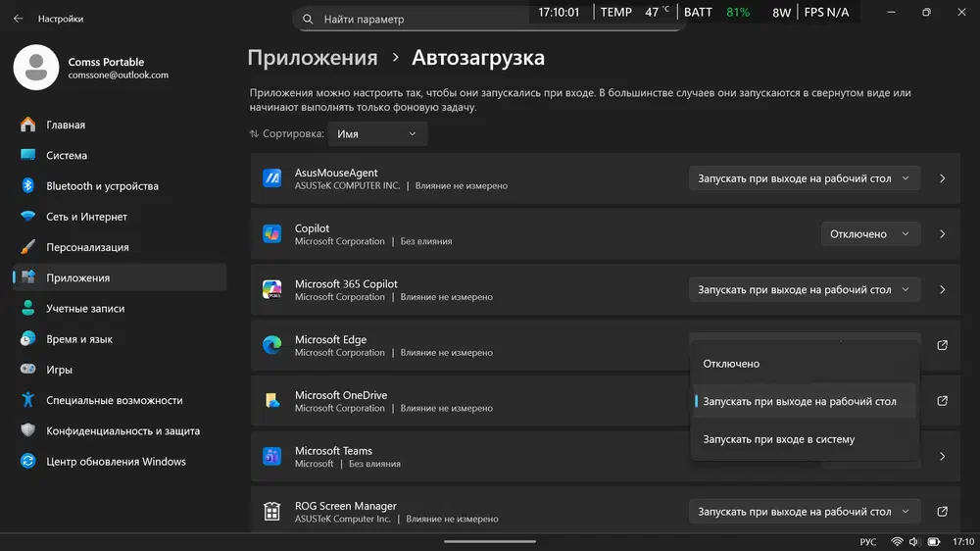
Task: Choose Запускать при входе в систему option
Action: point(805,439)
